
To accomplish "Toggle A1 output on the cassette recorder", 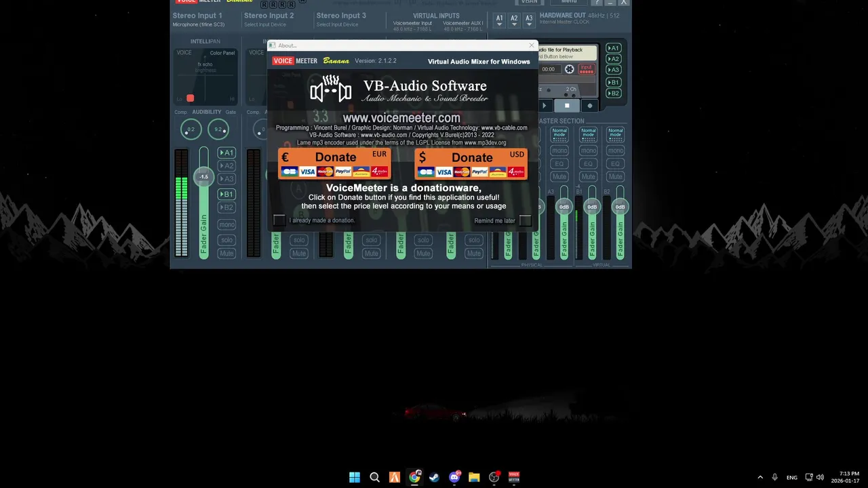I will point(613,48).
